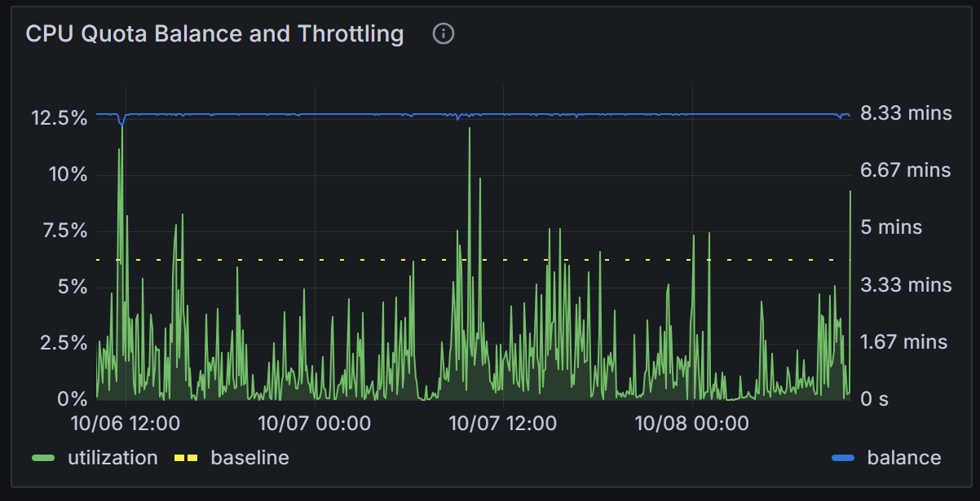Image resolution: width=980 pixels, height=501 pixels.
Task: Click the 0 s right axis label
Action: point(876,399)
